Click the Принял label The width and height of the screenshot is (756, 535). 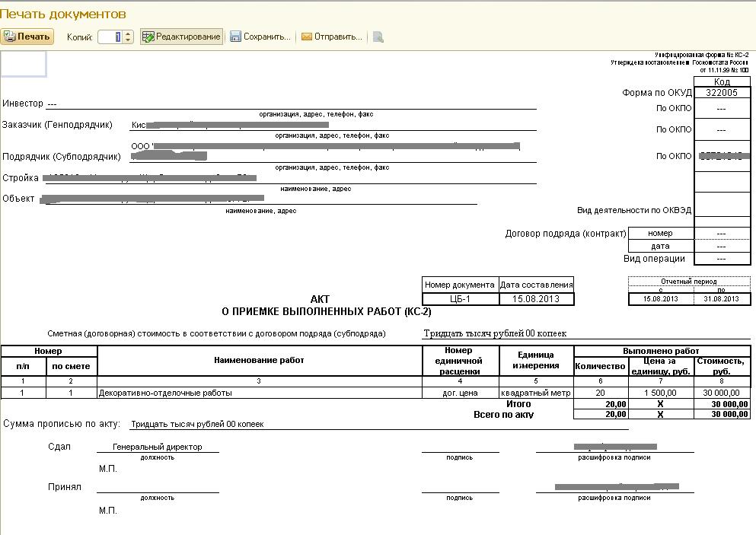[x=65, y=487]
